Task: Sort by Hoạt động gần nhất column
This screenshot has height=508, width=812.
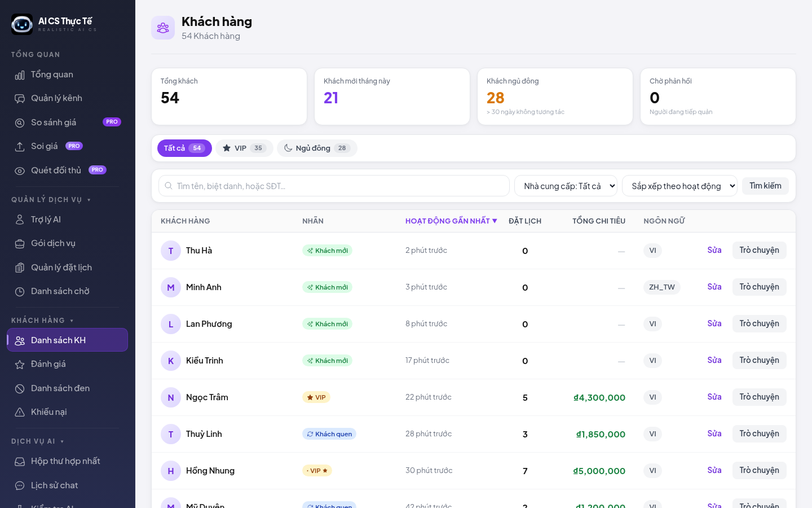Action: pyautogui.click(x=451, y=221)
